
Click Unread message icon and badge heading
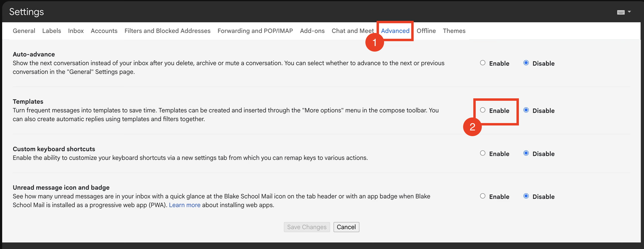[61, 187]
